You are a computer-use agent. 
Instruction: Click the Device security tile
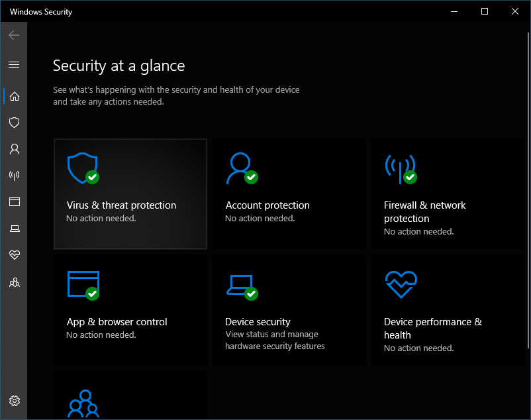pos(289,311)
